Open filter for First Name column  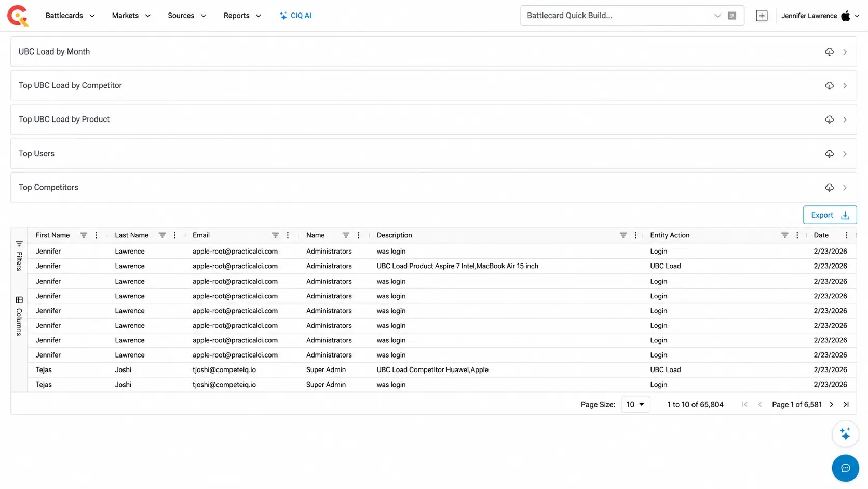[84, 235]
